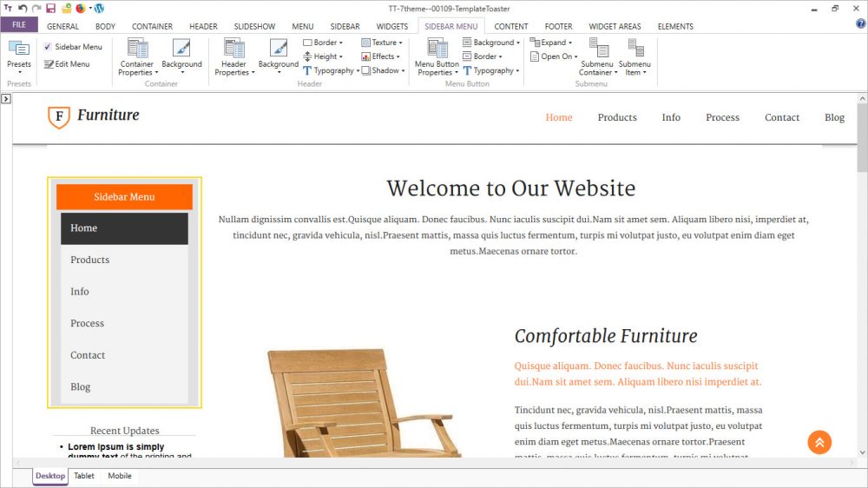This screenshot has height=488, width=868.
Task: Click the Products link in top navigation
Action: (x=617, y=117)
